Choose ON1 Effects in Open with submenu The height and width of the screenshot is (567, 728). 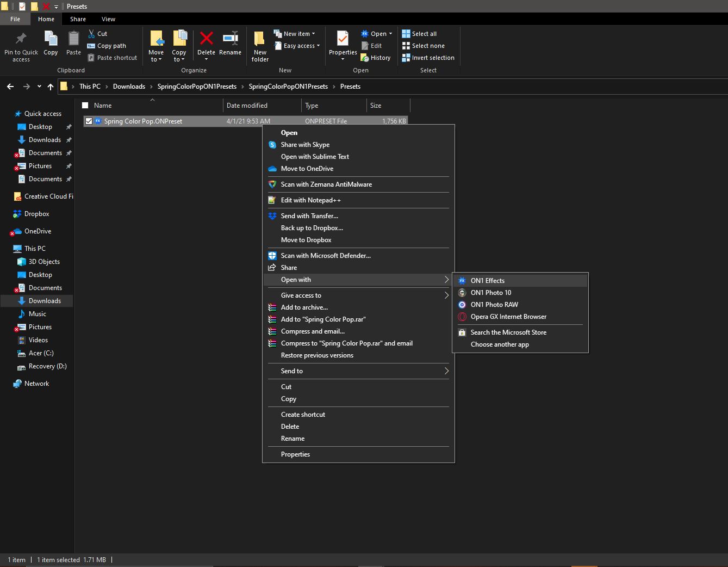487,281
